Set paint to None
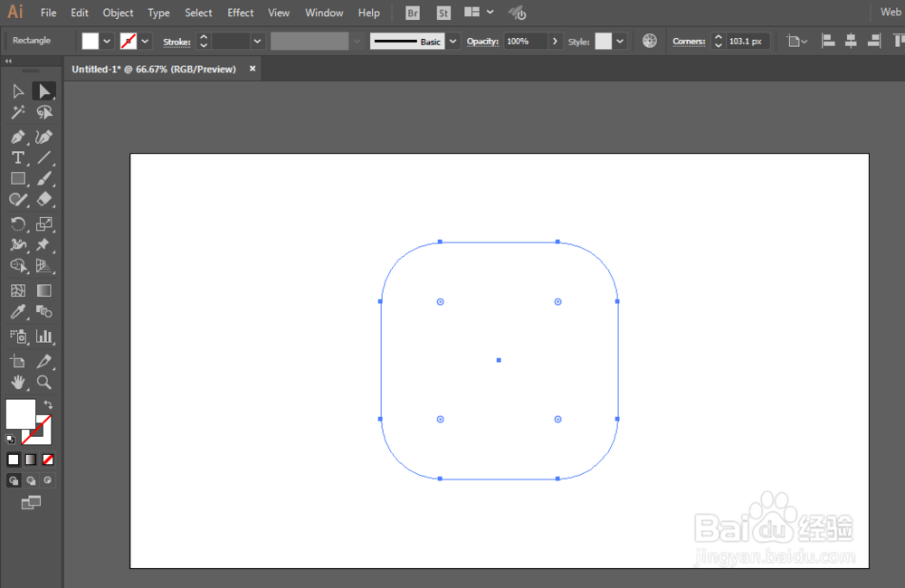Image resolution: width=905 pixels, height=588 pixels. click(x=48, y=460)
